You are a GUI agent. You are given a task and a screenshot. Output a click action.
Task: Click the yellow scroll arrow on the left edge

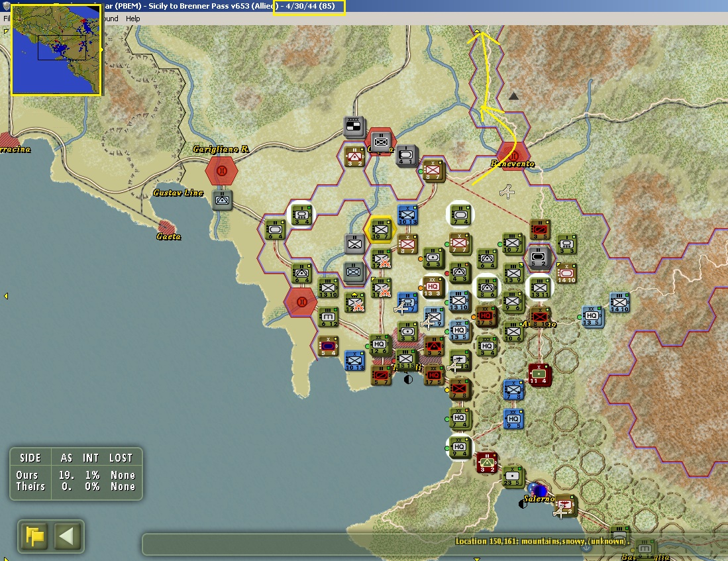[x=6, y=296]
